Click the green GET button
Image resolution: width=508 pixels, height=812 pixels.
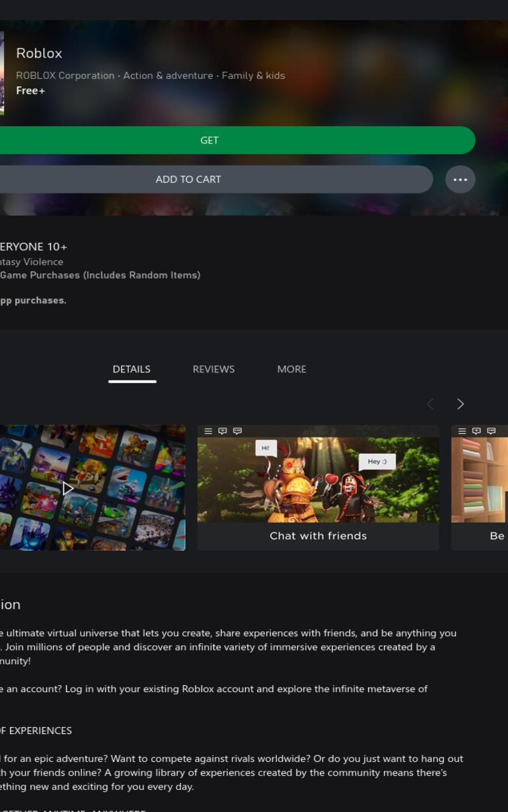pyautogui.click(x=236, y=140)
